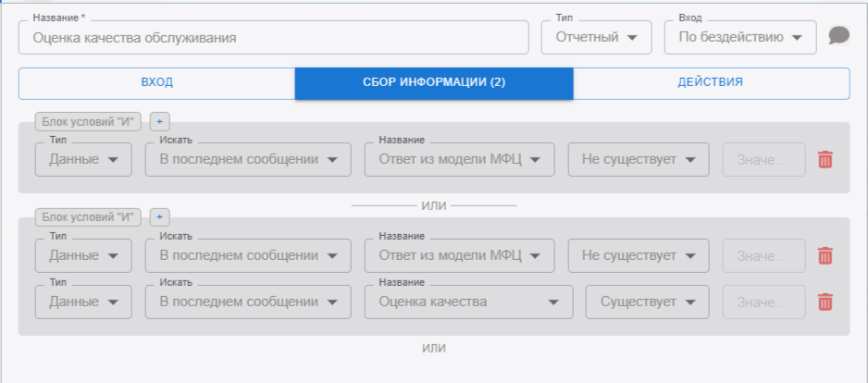Image resolution: width=868 pixels, height=383 pixels.
Task: Delete the second block's first condition row
Action: 825,255
